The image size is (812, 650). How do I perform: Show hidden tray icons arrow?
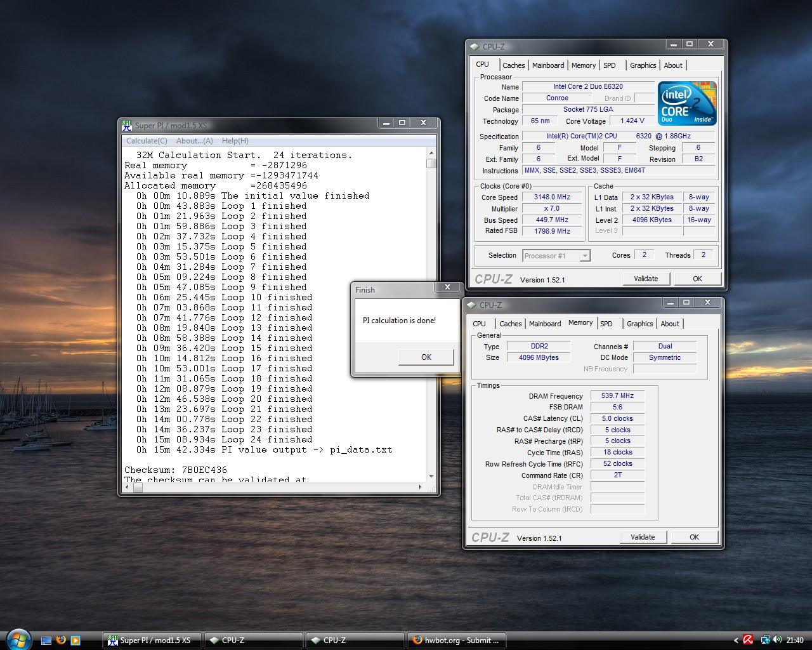[736, 640]
